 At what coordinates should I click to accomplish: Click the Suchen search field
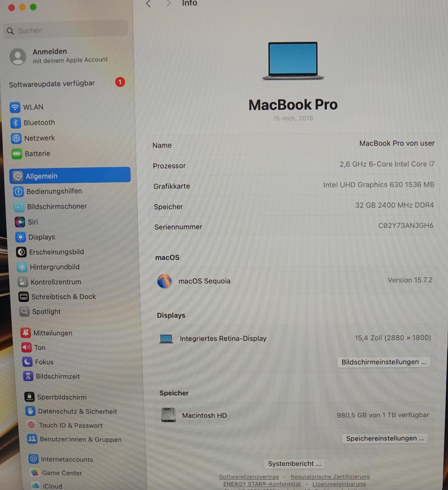click(66, 30)
